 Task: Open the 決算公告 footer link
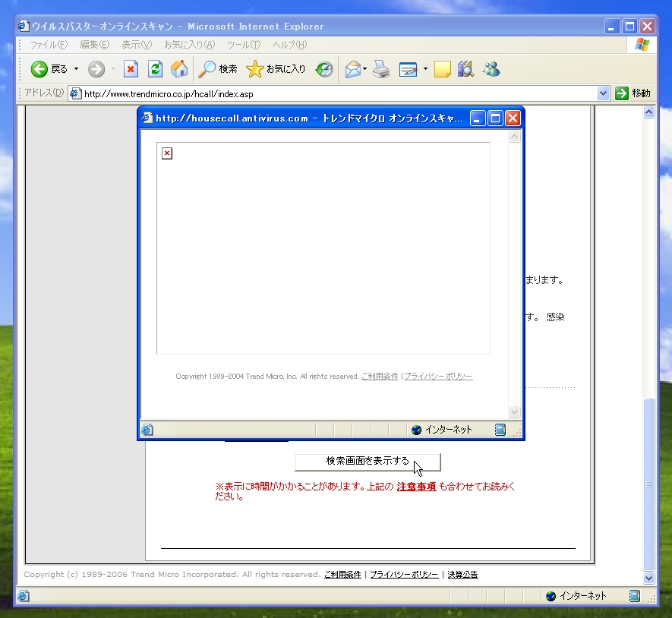462,574
